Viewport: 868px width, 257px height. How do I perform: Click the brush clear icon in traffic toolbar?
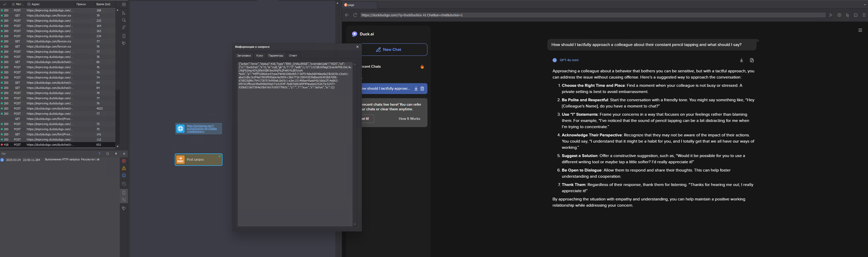124,43
